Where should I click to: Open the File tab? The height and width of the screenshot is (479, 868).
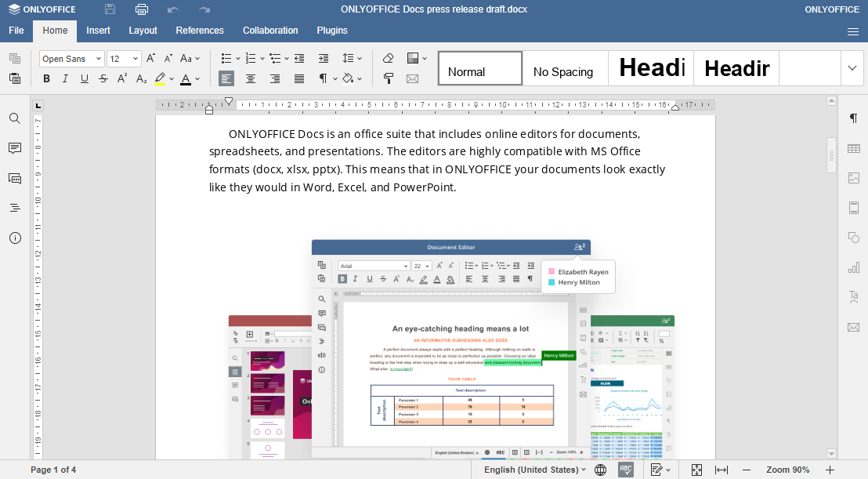[x=16, y=31]
